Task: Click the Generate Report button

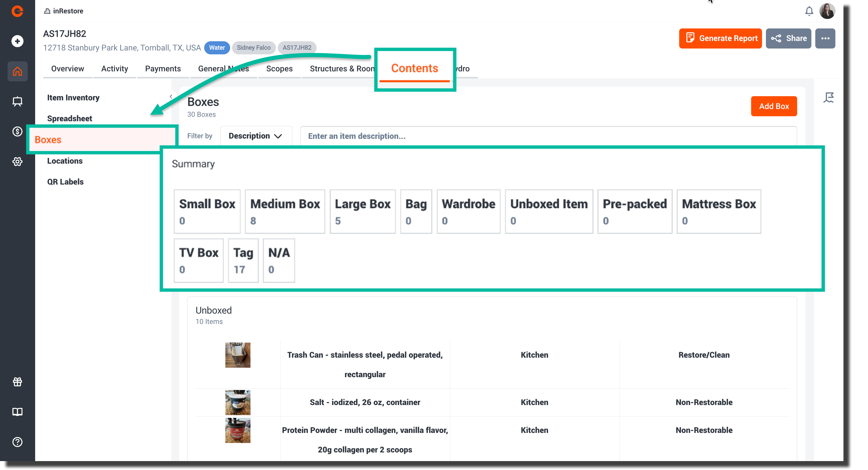Action: [x=720, y=38]
